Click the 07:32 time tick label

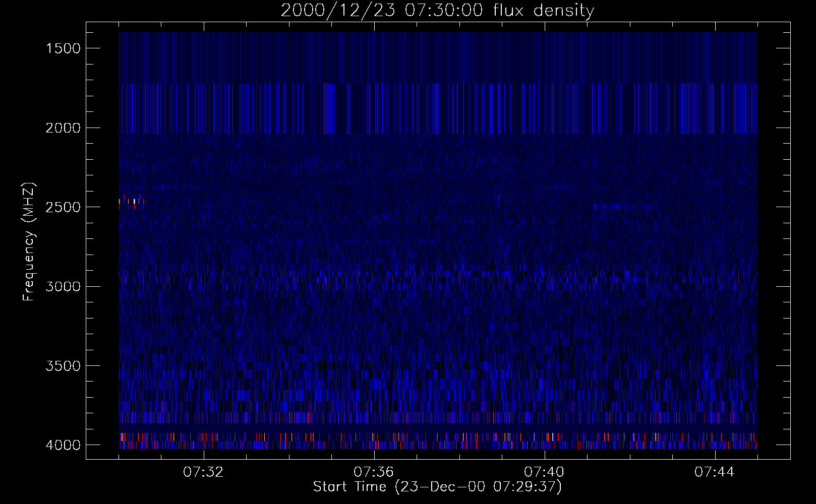203,472
